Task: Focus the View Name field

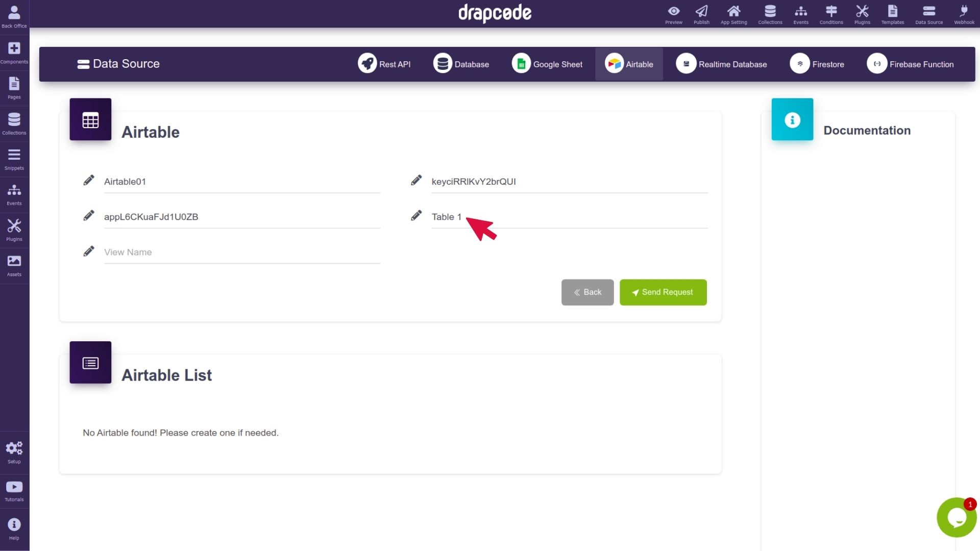Action: [242, 252]
